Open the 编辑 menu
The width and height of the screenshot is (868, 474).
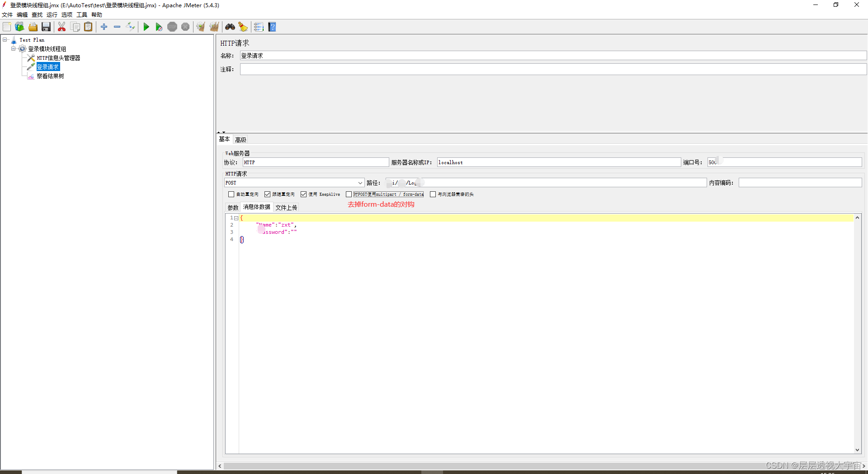[22, 15]
